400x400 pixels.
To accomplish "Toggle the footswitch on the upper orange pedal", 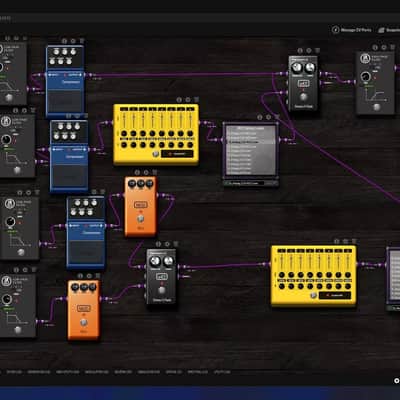I will point(141,219).
